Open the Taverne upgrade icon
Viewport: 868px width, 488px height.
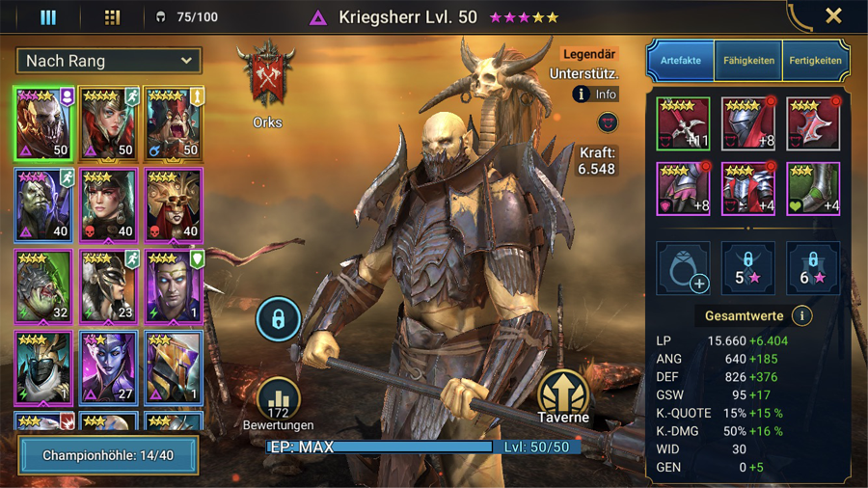tap(563, 395)
